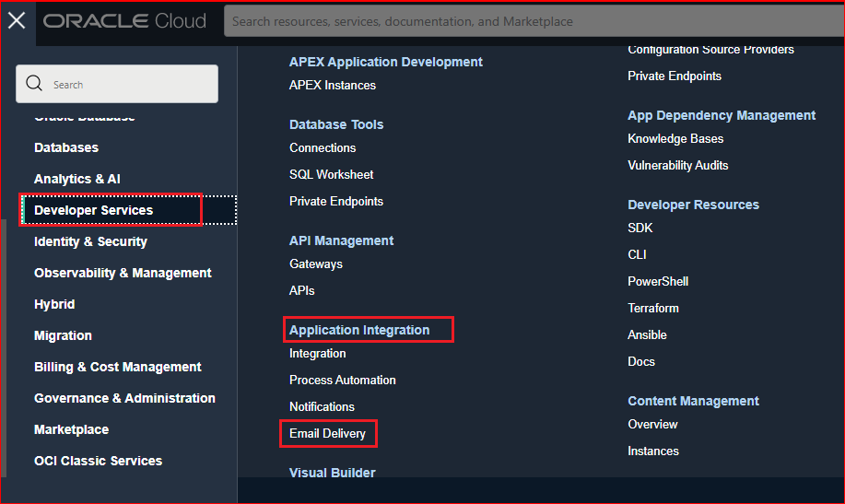Open API Management heading link
Viewport: 845px width, 504px height.
click(x=341, y=240)
